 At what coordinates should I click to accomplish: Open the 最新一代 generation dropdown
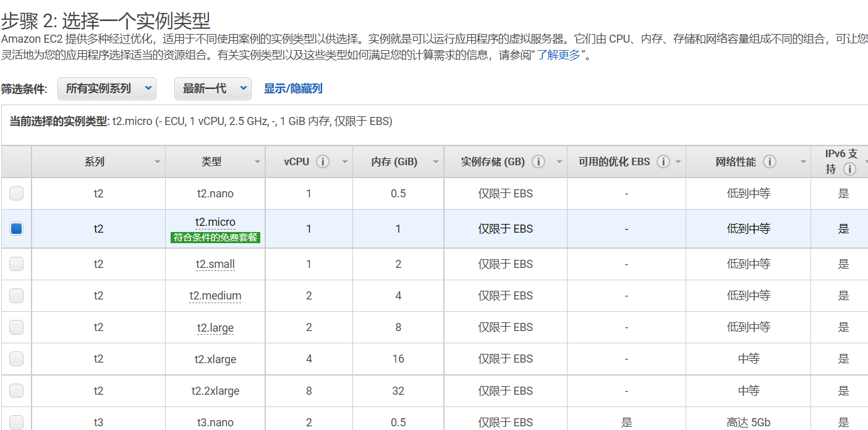coord(213,88)
